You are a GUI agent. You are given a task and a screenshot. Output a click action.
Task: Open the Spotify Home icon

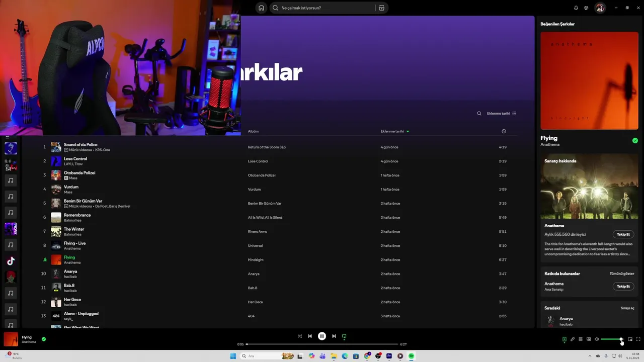(261, 8)
